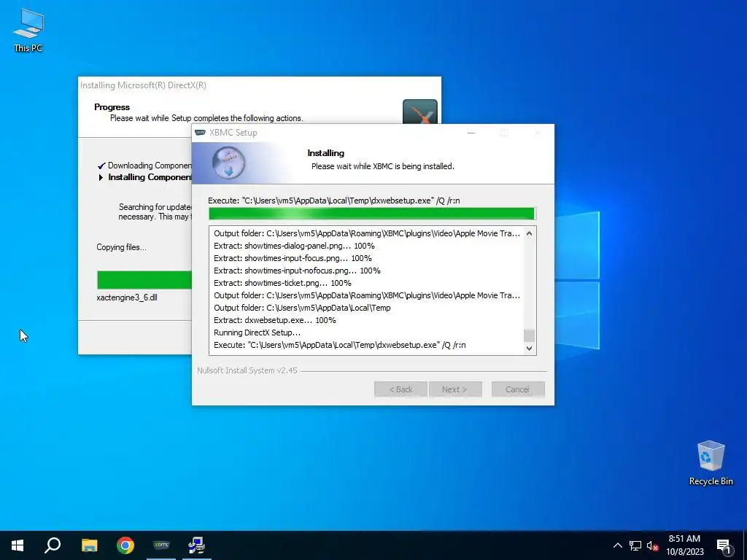Switch to the DirectX setup taskbar item
This screenshot has height=560, width=747.
pos(197,545)
